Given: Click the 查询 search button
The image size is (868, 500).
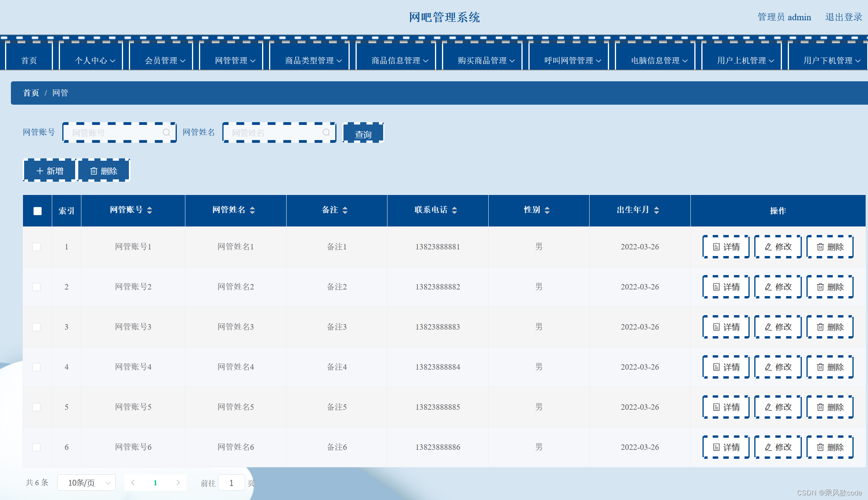Looking at the screenshot, I should click(363, 134).
